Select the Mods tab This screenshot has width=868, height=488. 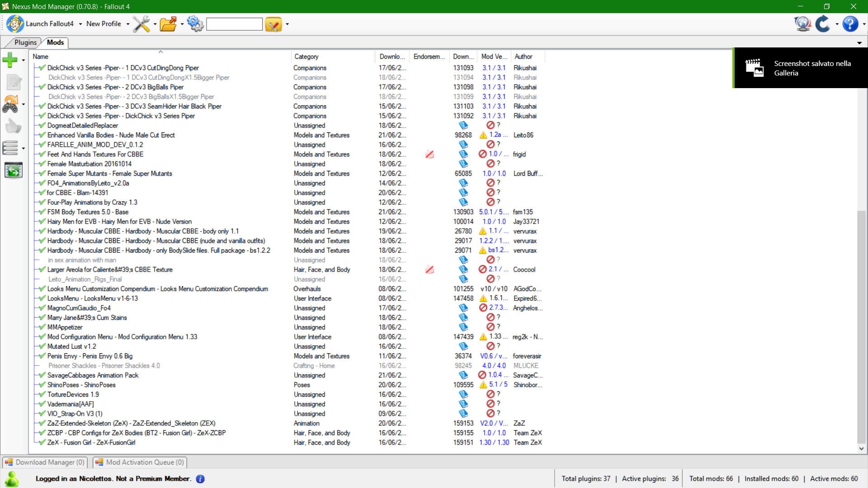pos(55,42)
